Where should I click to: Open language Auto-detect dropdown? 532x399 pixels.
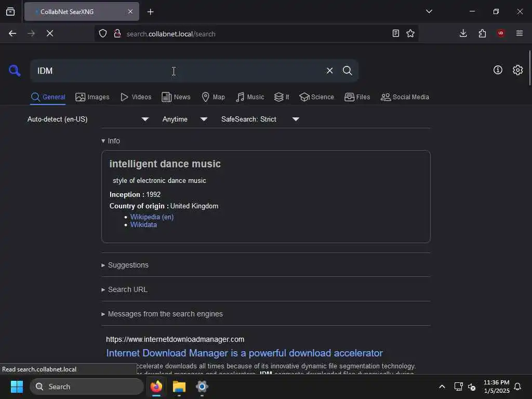tap(88, 119)
